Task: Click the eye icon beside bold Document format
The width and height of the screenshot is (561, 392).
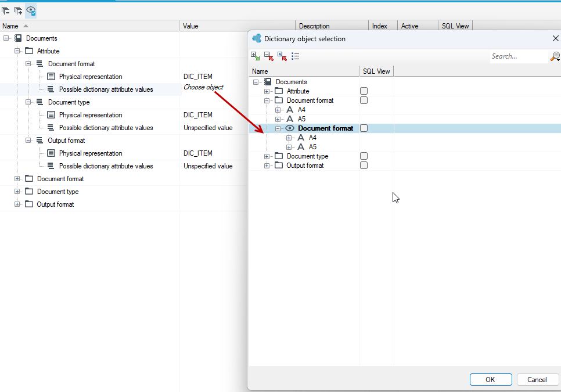Action: [290, 128]
